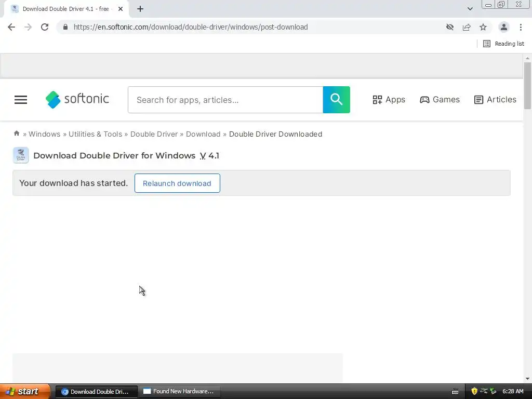Follow the Windows breadcrumb link
532x399 pixels.
[x=45, y=134]
